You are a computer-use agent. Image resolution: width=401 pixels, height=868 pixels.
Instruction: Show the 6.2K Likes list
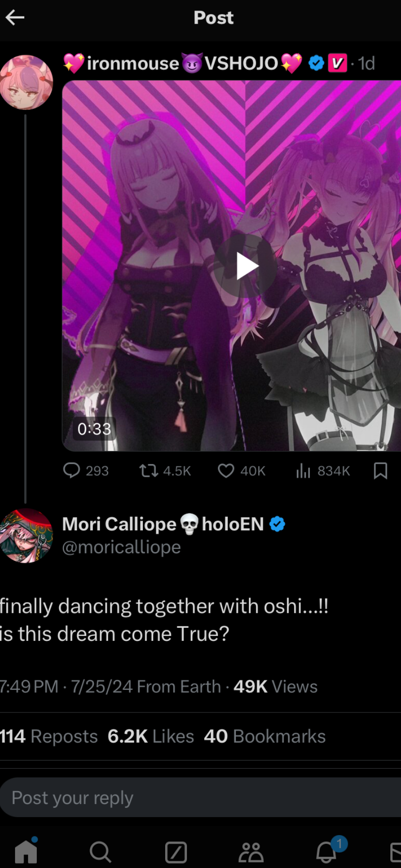point(151,736)
